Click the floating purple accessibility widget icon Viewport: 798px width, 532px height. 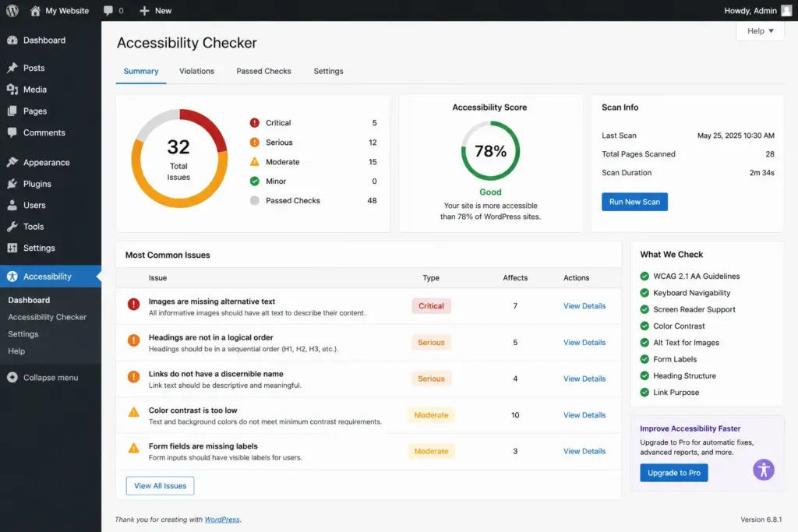(x=764, y=470)
